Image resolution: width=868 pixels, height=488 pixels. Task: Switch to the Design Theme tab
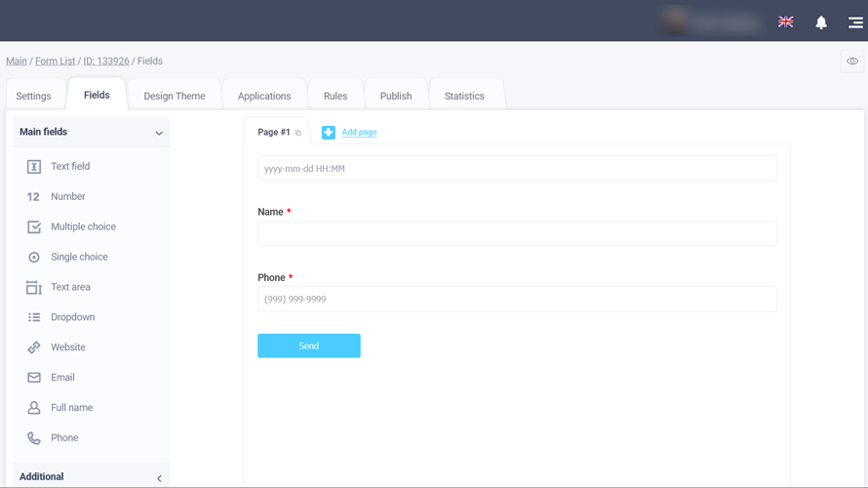[x=175, y=96]
